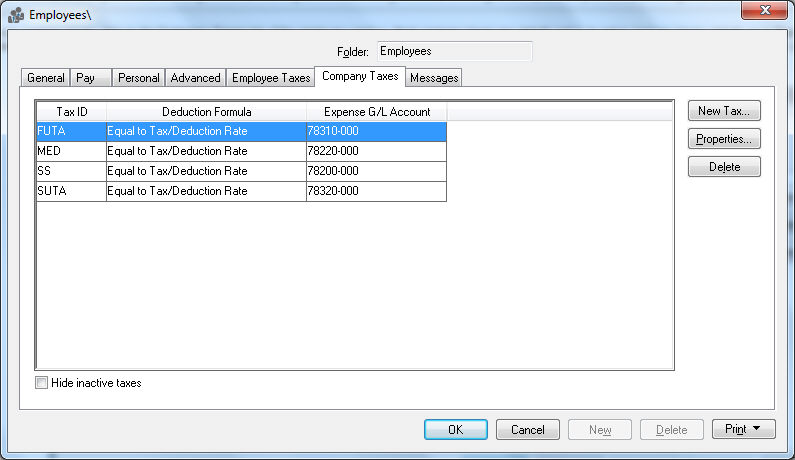Viewport: 795px width, 460px height.
Task: Go to the Advanced tab
Action: [195, 78]
